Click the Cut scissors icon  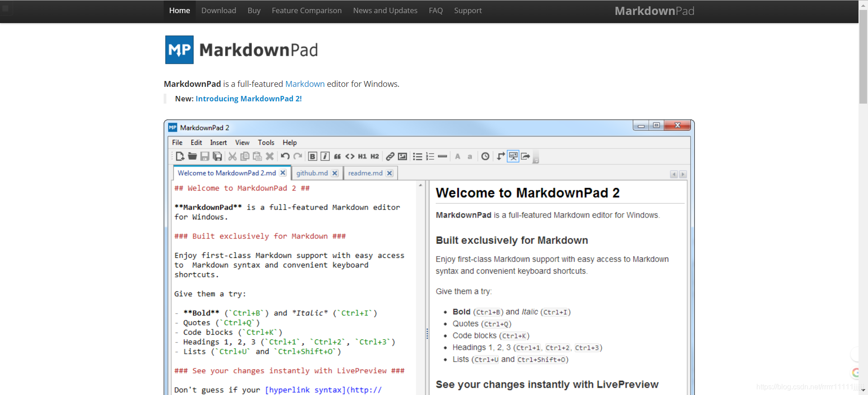232,157
